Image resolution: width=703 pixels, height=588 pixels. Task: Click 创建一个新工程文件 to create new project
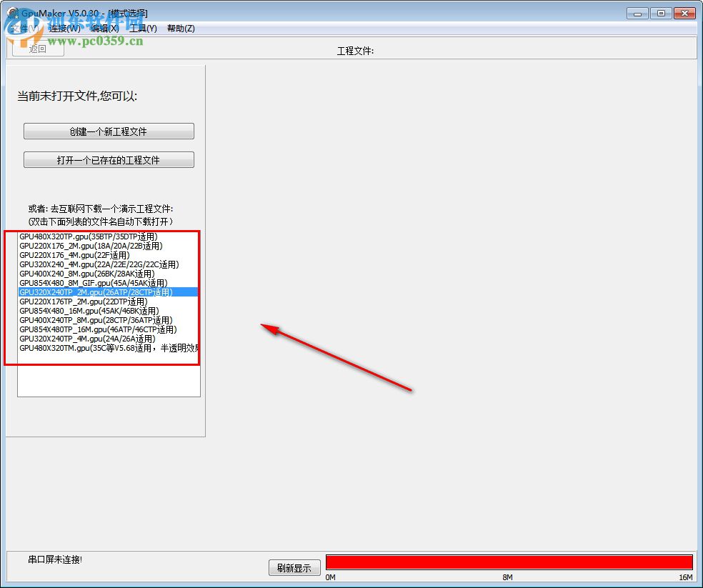point(109,131)
